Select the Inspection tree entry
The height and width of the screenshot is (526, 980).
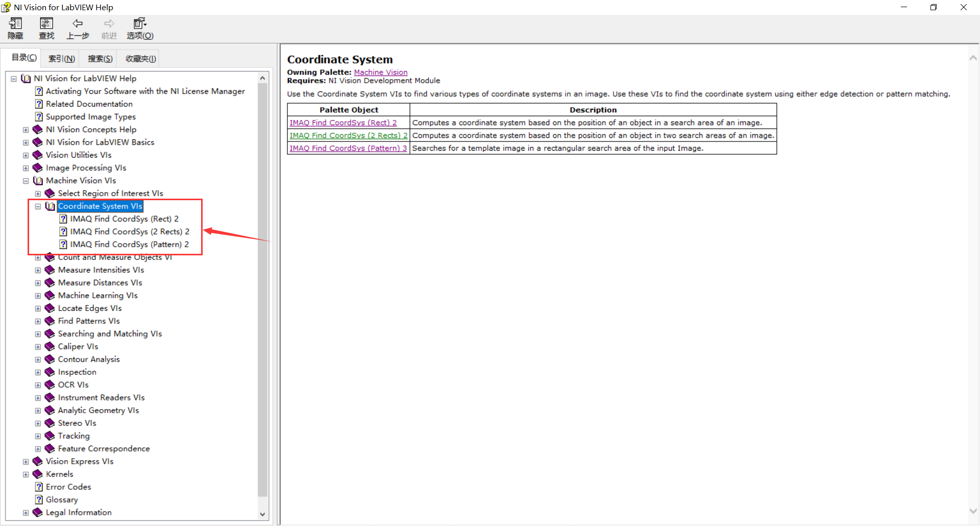[x=77, y=372]
